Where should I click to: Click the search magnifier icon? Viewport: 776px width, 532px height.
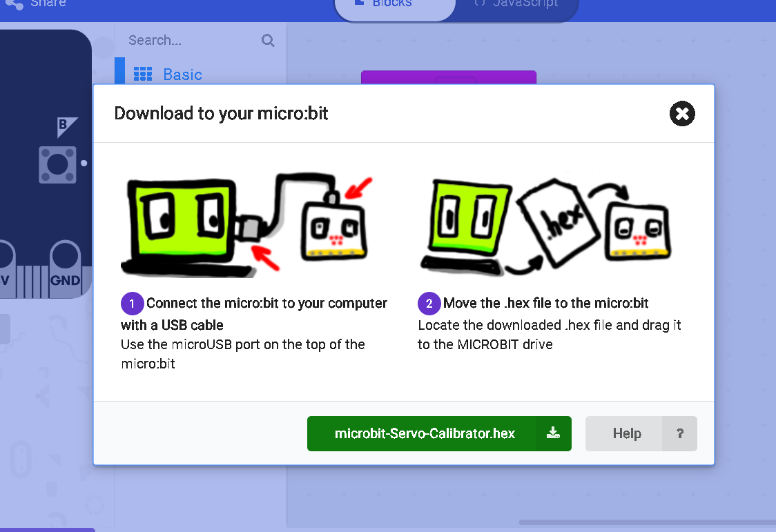(x=268, y=40)
